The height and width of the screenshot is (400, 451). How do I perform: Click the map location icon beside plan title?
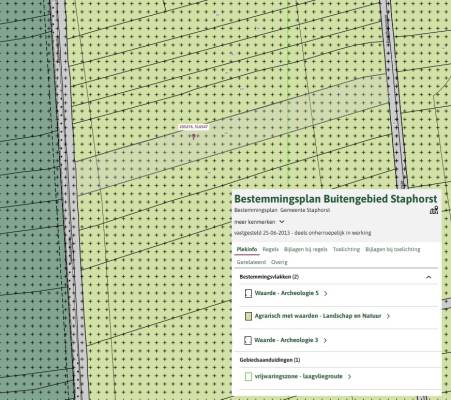[x=434, y=210]
